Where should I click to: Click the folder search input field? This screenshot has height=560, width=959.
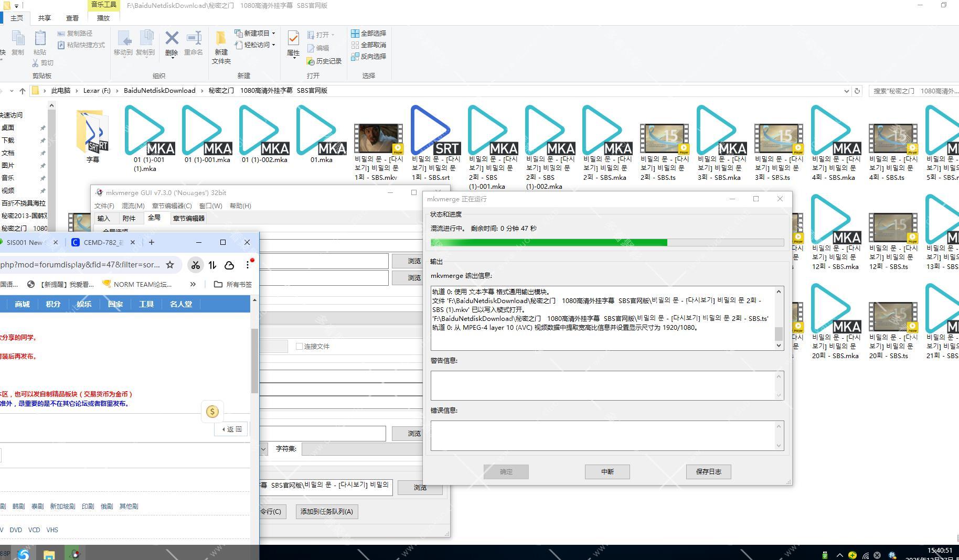coord(913,91)
